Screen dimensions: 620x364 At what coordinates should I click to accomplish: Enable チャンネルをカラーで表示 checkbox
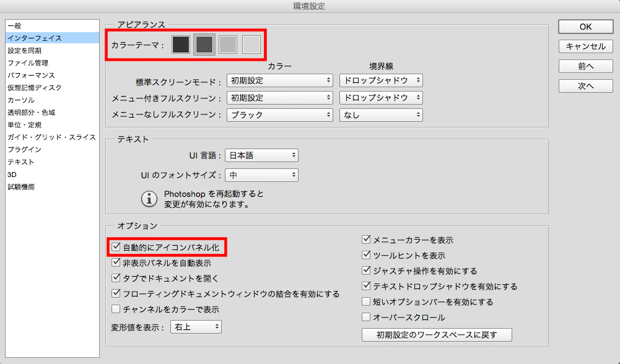[x=116, y=309]
